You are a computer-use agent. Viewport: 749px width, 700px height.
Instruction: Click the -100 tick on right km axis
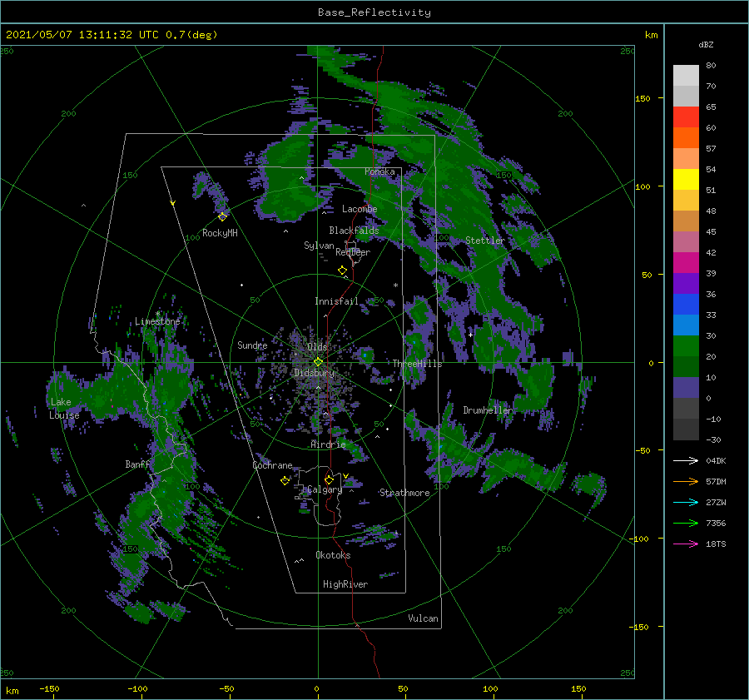[640, 539]
